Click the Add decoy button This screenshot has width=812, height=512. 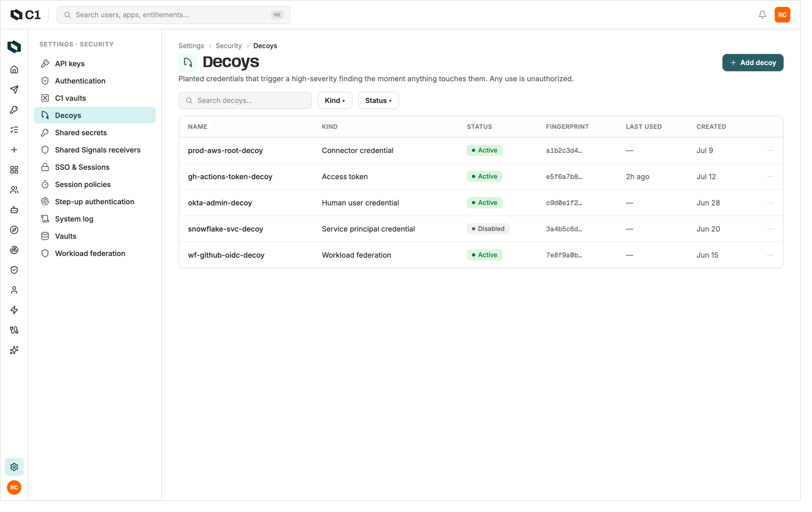click(752, 63)
